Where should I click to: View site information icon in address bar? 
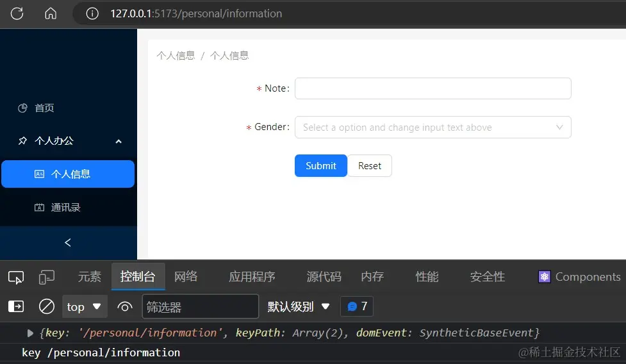92,13
